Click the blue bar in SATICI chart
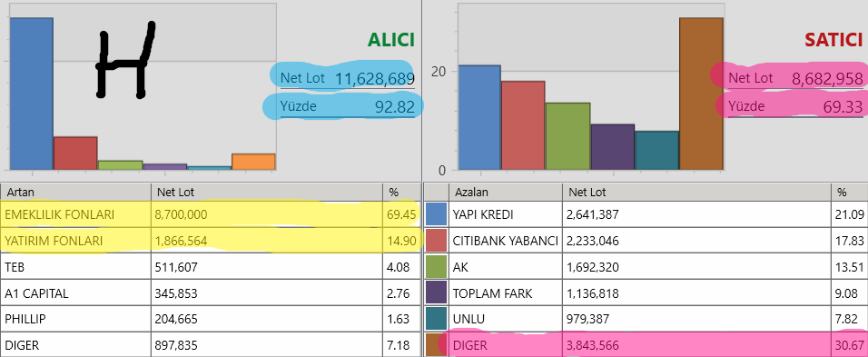Image resolution: width=868 pixels, height=357 pixels. point(479,117)
